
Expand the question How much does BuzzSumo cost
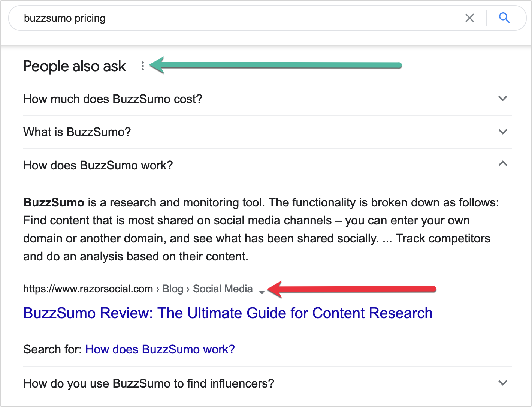[x=112, y=99]
